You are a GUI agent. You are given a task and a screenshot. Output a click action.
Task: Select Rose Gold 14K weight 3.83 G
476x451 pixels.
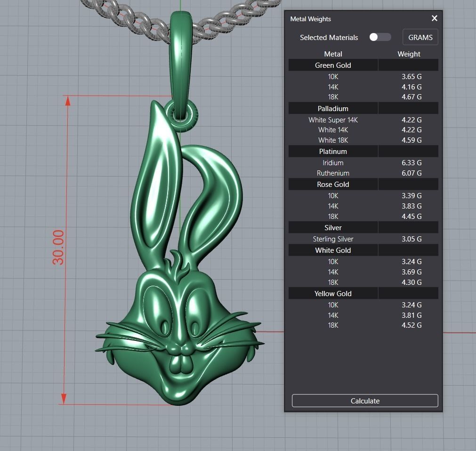click(x=411, y=206)
